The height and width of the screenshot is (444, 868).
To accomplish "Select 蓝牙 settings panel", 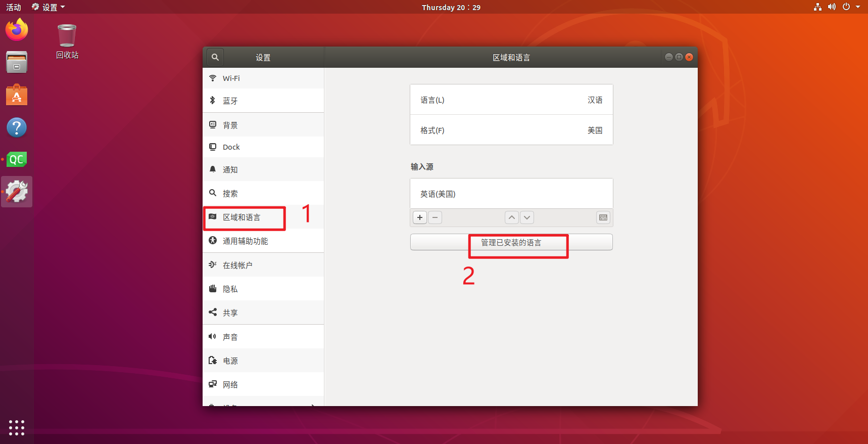I will tap(263, 101).
